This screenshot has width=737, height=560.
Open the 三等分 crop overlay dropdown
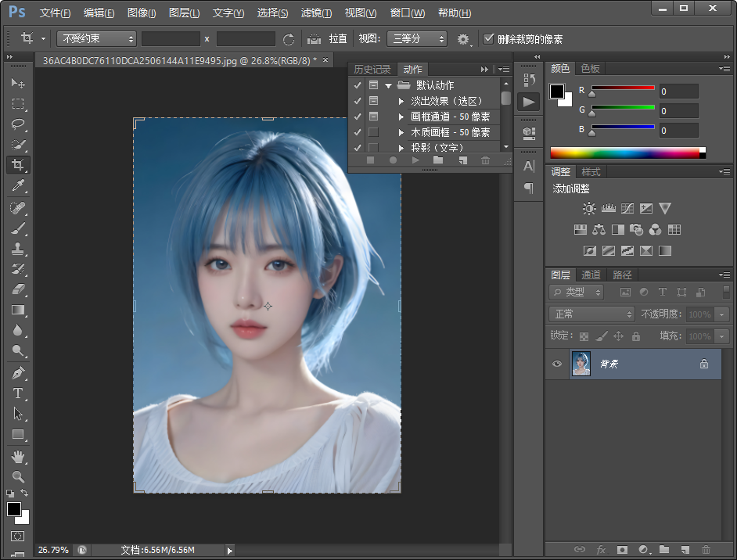tap(417, 38)
